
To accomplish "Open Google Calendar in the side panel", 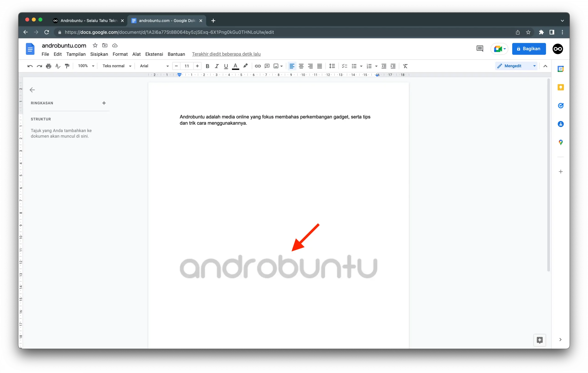I will coord(561,69).
